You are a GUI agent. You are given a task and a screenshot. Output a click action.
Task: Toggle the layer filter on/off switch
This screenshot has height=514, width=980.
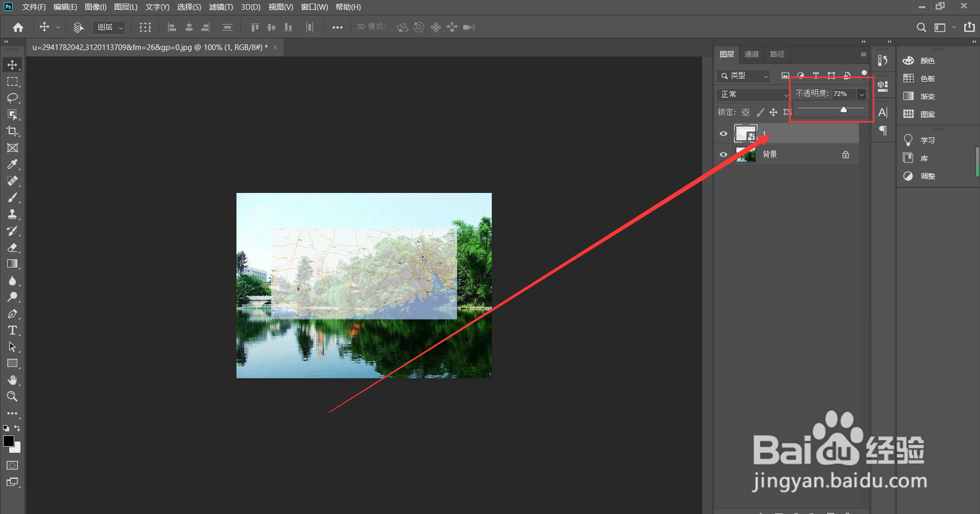[864, 74]
